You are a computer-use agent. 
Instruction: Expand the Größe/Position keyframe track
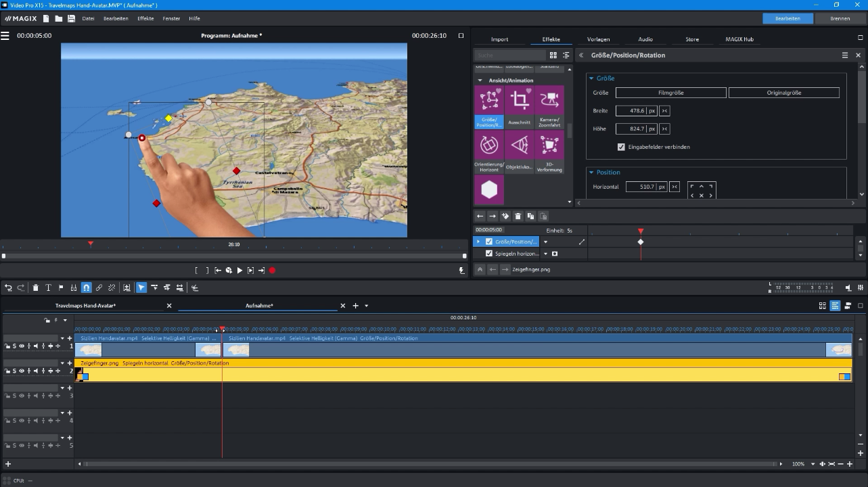pyautogui.click(x=478, y=241)
